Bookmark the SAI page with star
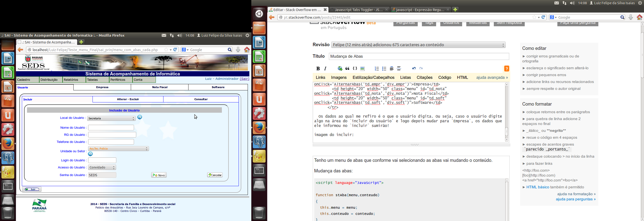The height and width of the screenshot is (221, 644). (x=166, y=50)
